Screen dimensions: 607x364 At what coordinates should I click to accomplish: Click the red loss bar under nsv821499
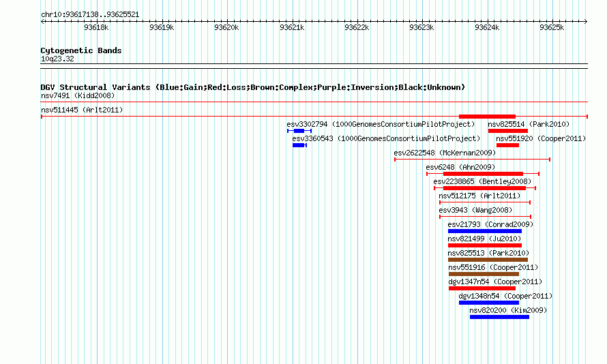(485, 245)
